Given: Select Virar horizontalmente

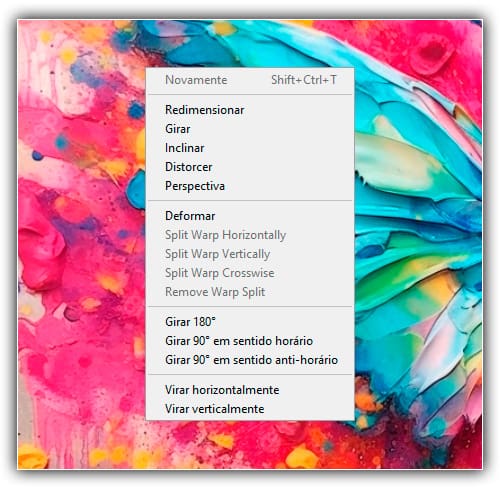Looking at the screenshot, I should [x=250, y=390].
